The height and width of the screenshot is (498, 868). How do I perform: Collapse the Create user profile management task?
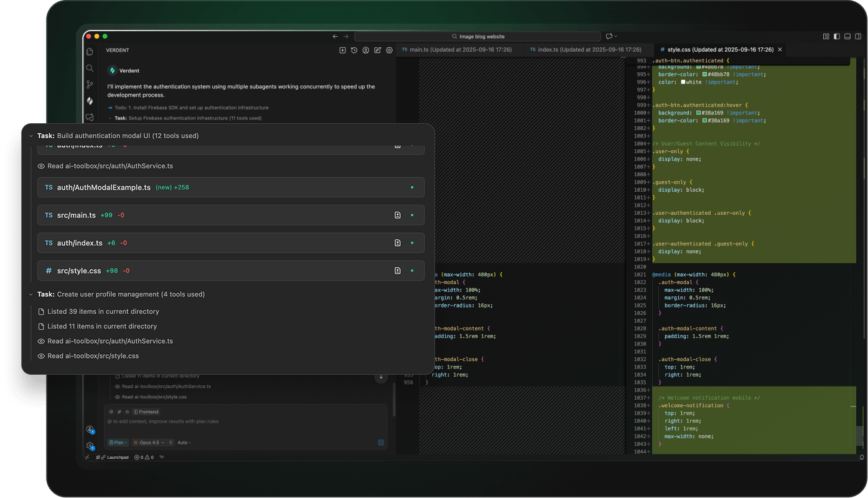pyautogui.click(x=31, y=294)
